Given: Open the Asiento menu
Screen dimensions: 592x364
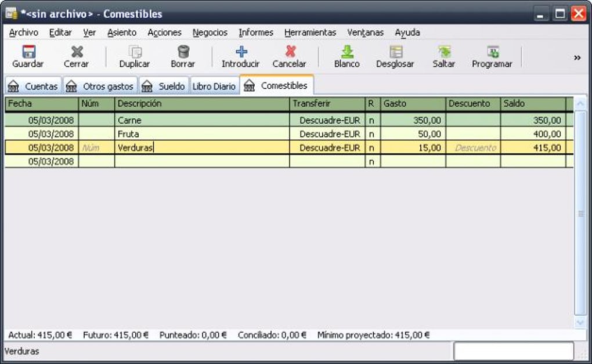Looking at the screenshot, I should (x=122, y=33).
